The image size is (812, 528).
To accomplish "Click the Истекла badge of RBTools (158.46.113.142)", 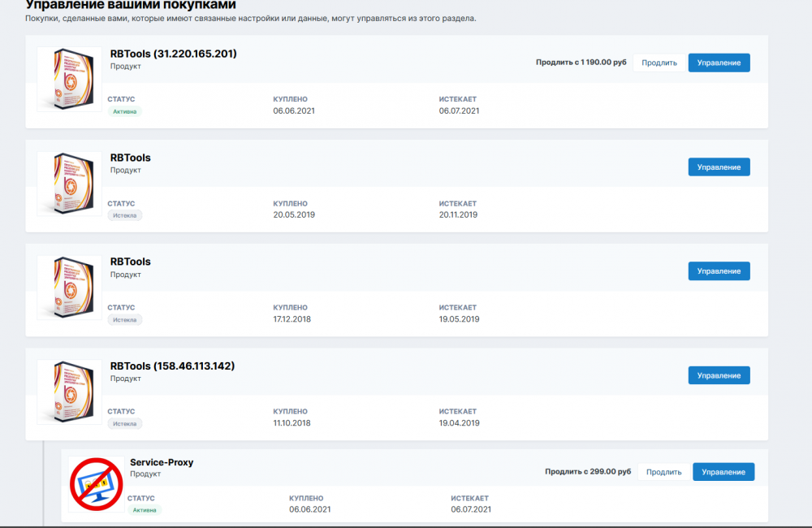I will pos(125,423).
